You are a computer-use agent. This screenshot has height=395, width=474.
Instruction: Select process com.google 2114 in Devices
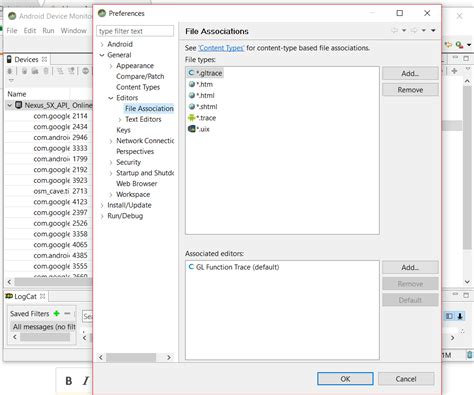click(49, 116)
